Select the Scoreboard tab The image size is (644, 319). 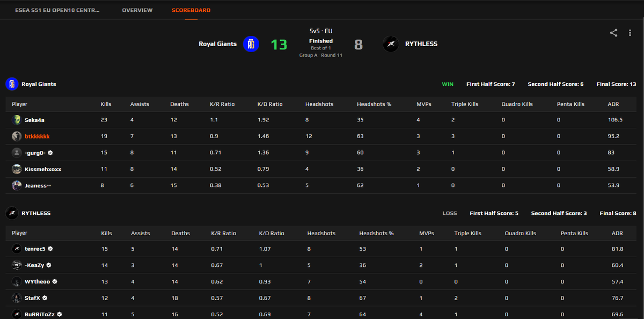(x=191, y=10)
